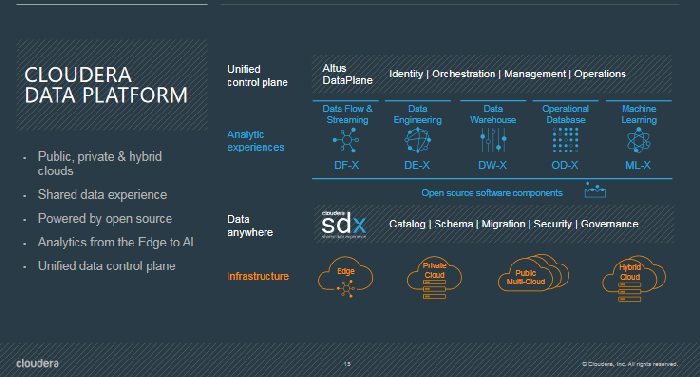Click the Edge cloud icon
Screen dimensions: 700x377
pyautogui.click(x=346, y=277)
